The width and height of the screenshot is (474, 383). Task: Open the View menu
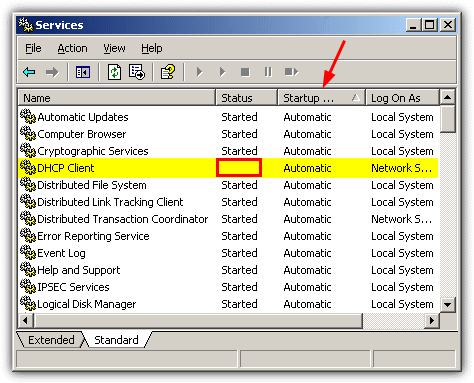[x=114, y=49]
